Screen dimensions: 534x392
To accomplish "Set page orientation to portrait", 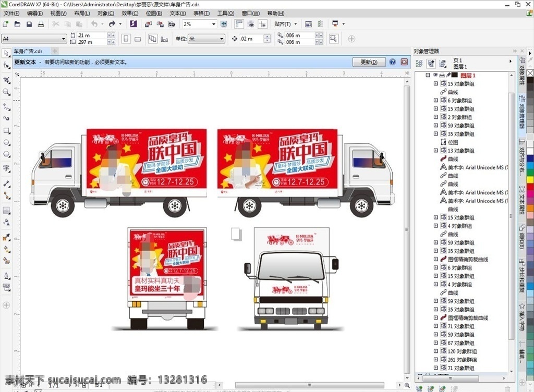I will point(126,39).
